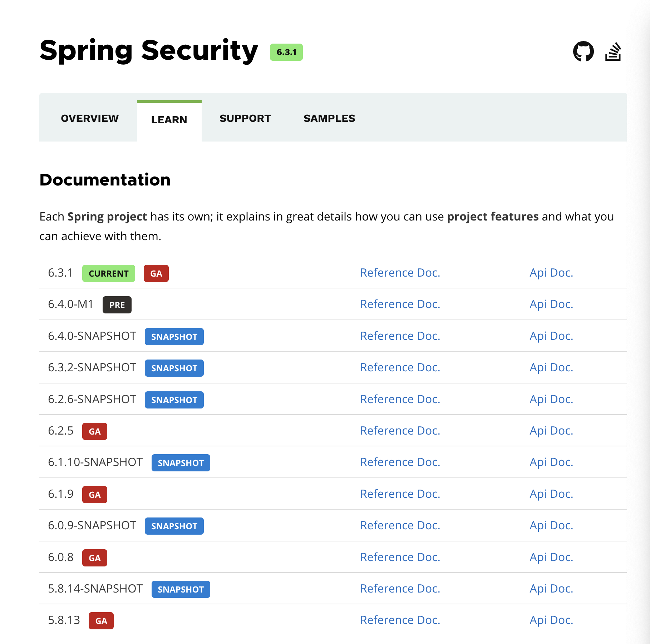Image resolution: width=650 pixels, height=644 pixels.
Task: Click the GA badge on 6.0.8 row
Action: 95,558
